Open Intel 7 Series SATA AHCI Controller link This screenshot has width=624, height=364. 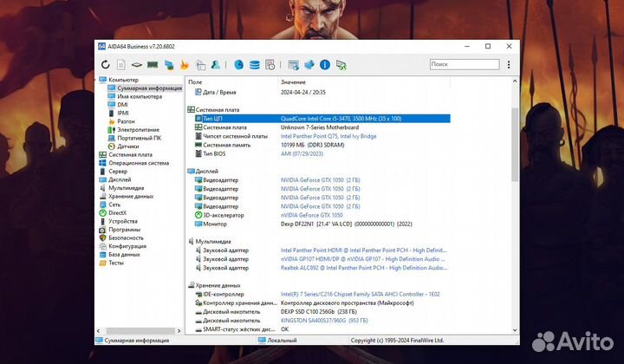click(361, 294)
